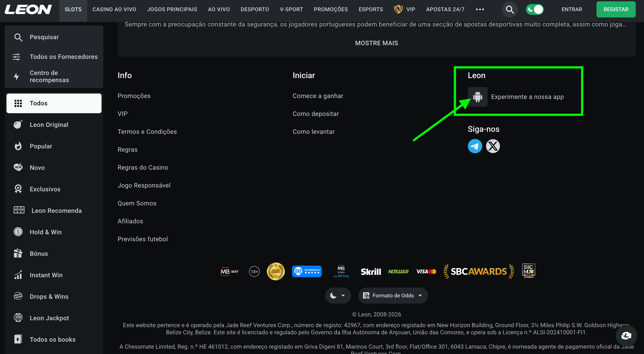Viewport: 644px width, 354px height.
Task: Select the AO VIVO menu item
Action: [x=219, y=9]
